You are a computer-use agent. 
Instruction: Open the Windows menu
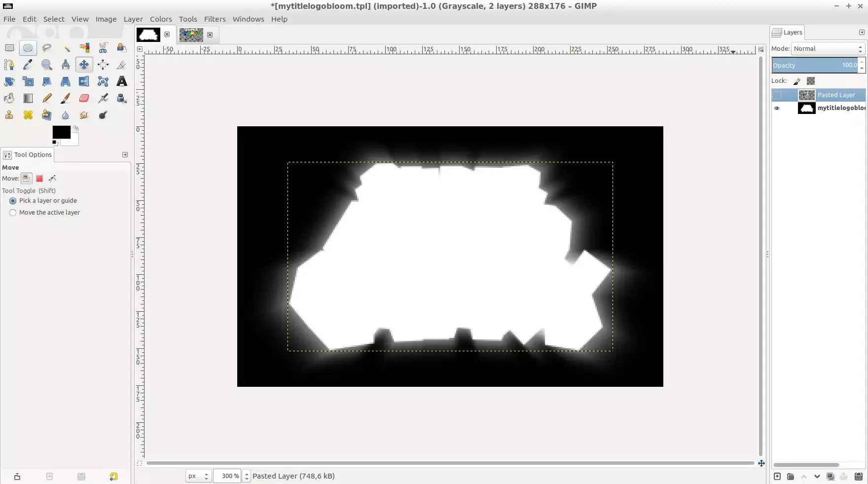(249, 19)
